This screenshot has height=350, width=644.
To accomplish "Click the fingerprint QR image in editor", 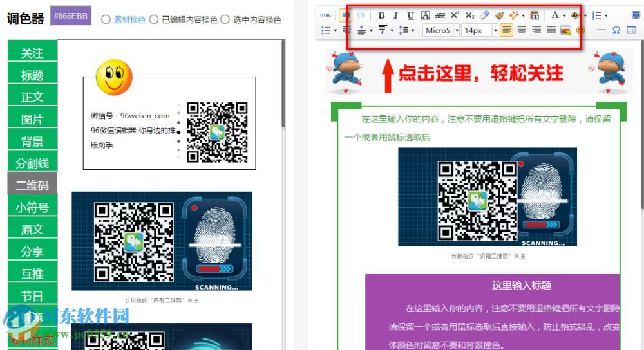I will pos(488,197).
